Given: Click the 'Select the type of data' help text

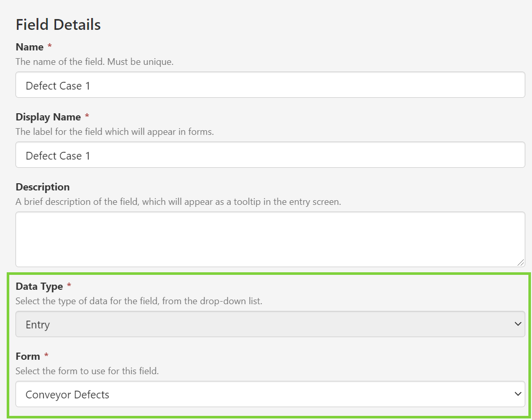Looking at the screenshot, I should pyautogui.click(x=139, y=301).
